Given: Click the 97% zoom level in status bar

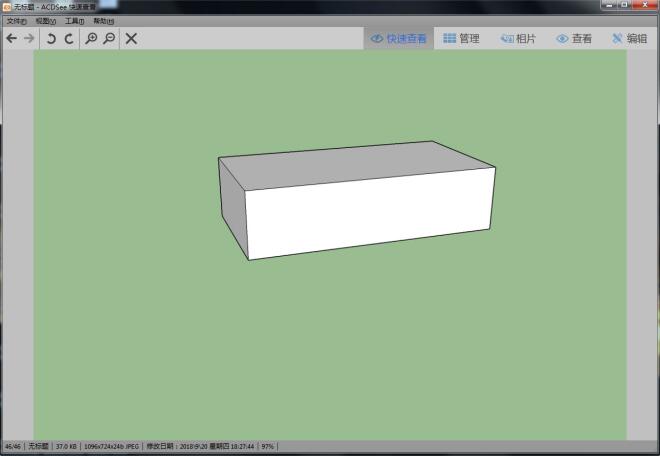Looking at the screenshot, I should pyautogui.click(x=268, y=447).
